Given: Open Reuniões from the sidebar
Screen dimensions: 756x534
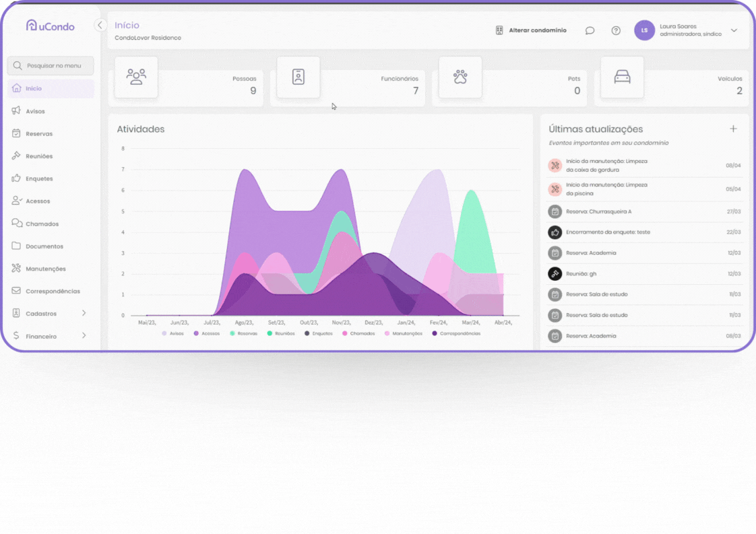Looking at the screenshot, I should click(x=51, y=156).
